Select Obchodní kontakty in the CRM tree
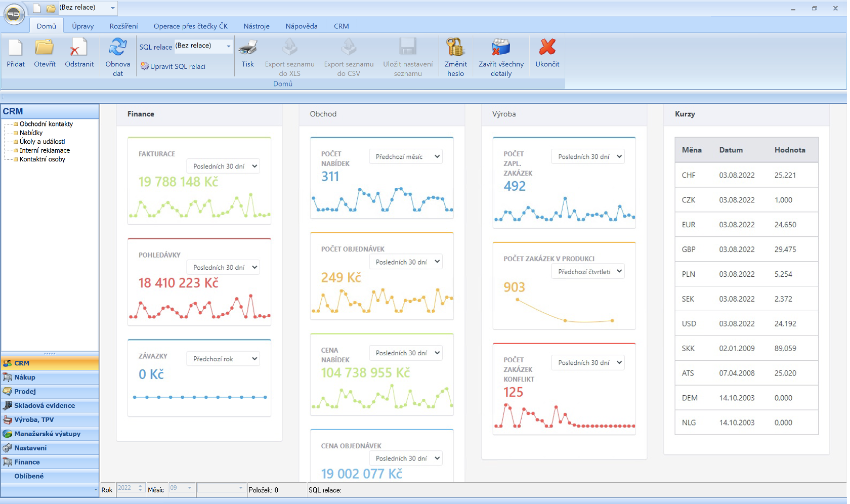Screen dimensions: 850x504 46,124
